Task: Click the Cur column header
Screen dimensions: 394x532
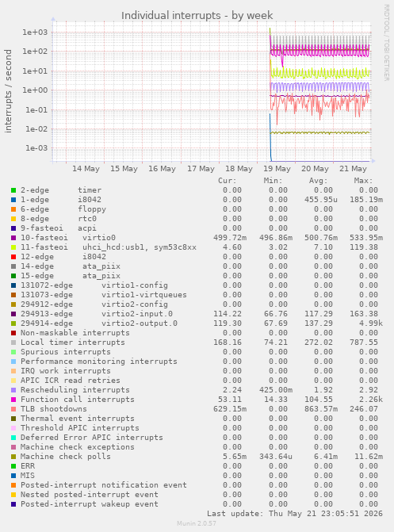Action: coord(227,181)
